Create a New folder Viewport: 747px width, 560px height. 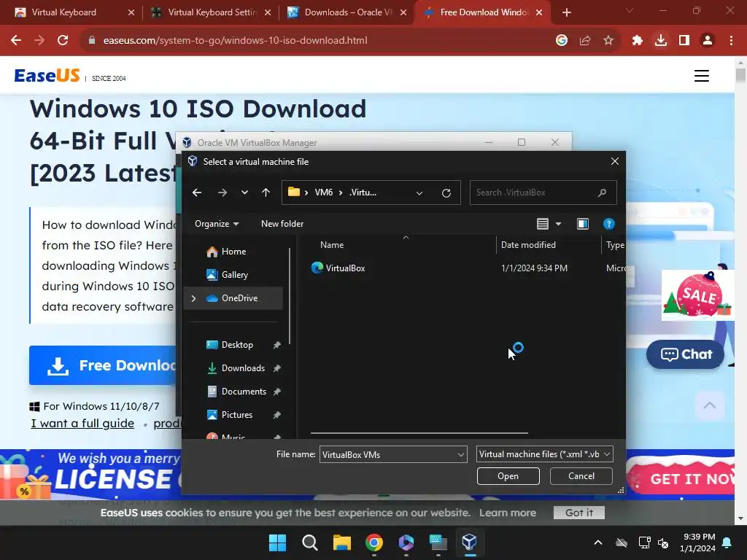pos(282,224)
